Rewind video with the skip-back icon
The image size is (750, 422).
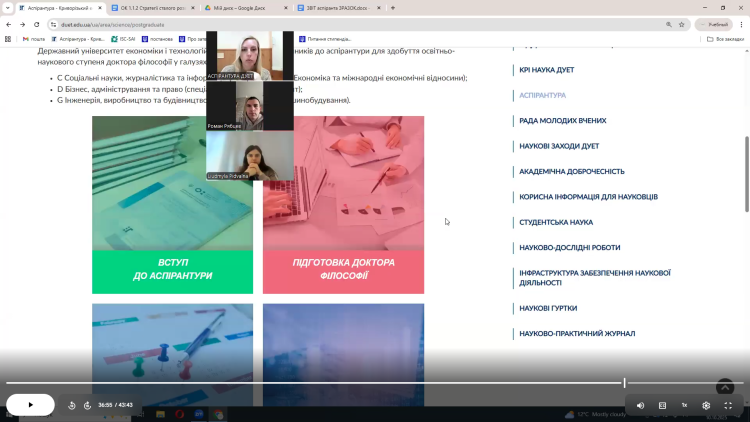pyautogui.click(x=72, y=405)
